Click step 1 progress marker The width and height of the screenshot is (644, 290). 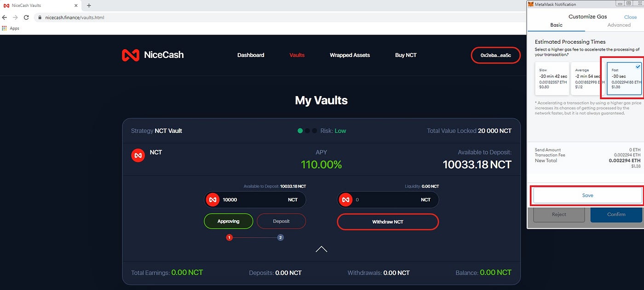(229, 238)
